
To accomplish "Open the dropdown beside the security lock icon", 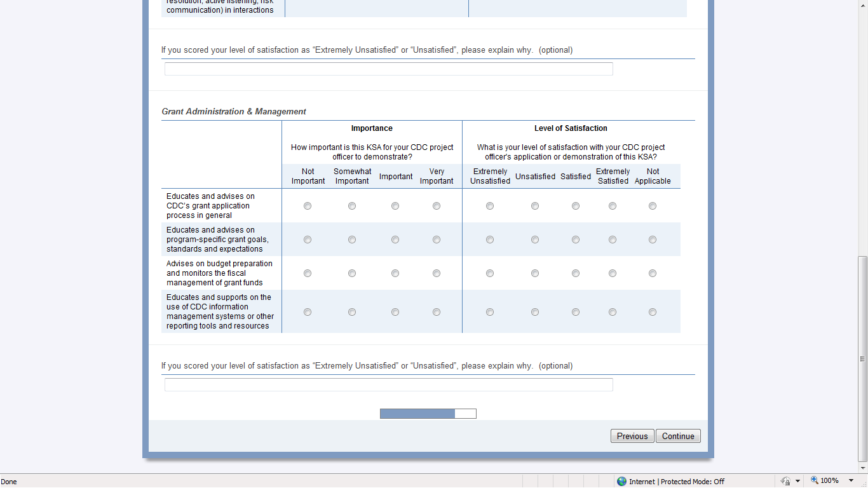I will (x=797, y=482).
